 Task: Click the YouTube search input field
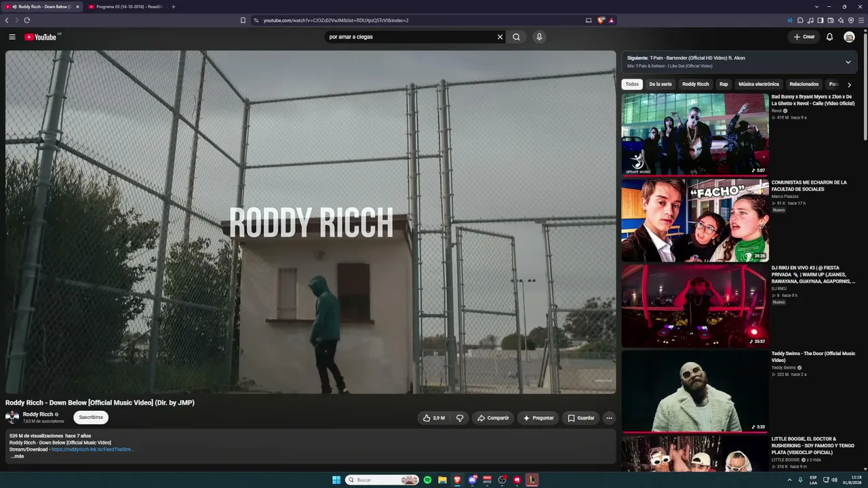pos(410,37)
